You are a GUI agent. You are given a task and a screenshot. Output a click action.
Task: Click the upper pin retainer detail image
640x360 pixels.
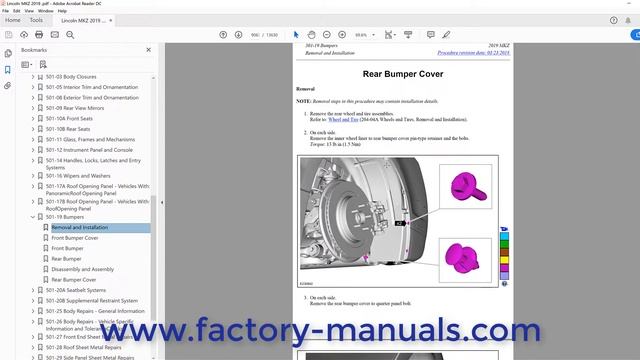[466, 187]
